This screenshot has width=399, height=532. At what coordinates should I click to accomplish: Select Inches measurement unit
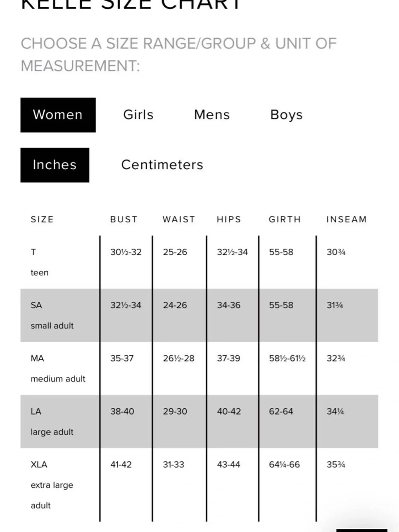55,165
